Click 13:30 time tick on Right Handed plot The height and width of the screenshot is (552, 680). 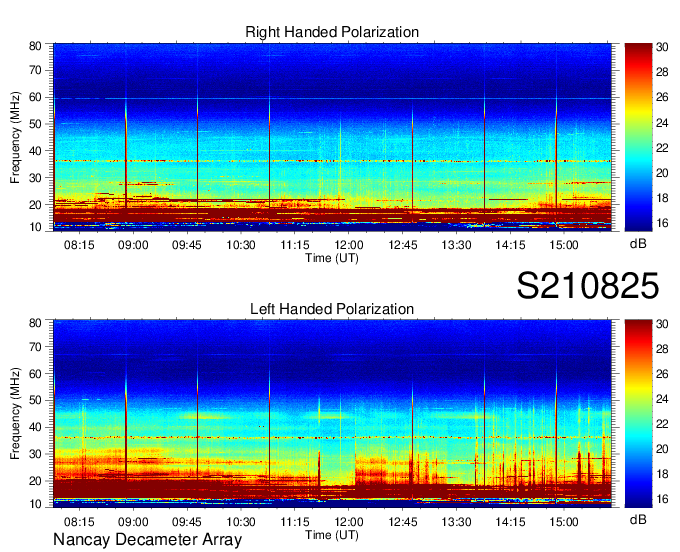tap(456, 245)
